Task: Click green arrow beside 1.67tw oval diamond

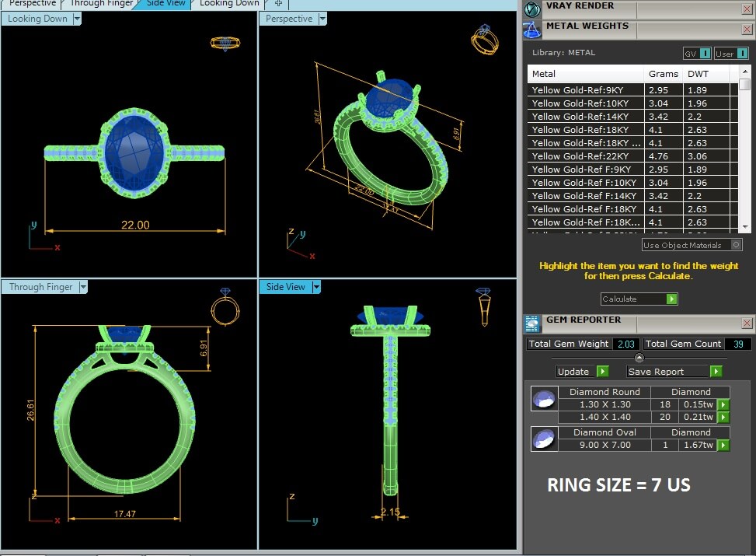Action: pyautogui.click(x=723, y=446)
